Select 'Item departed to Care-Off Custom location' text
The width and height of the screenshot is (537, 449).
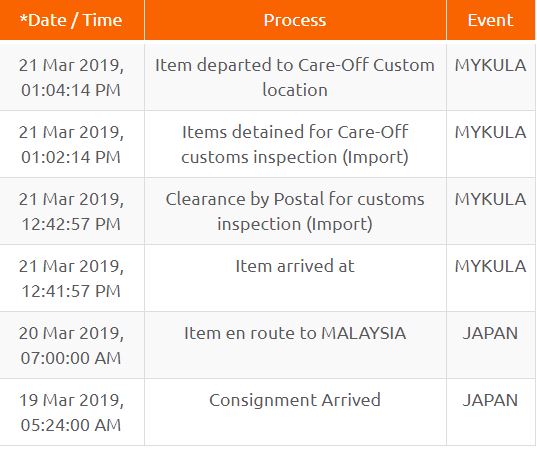pos(295,77)
